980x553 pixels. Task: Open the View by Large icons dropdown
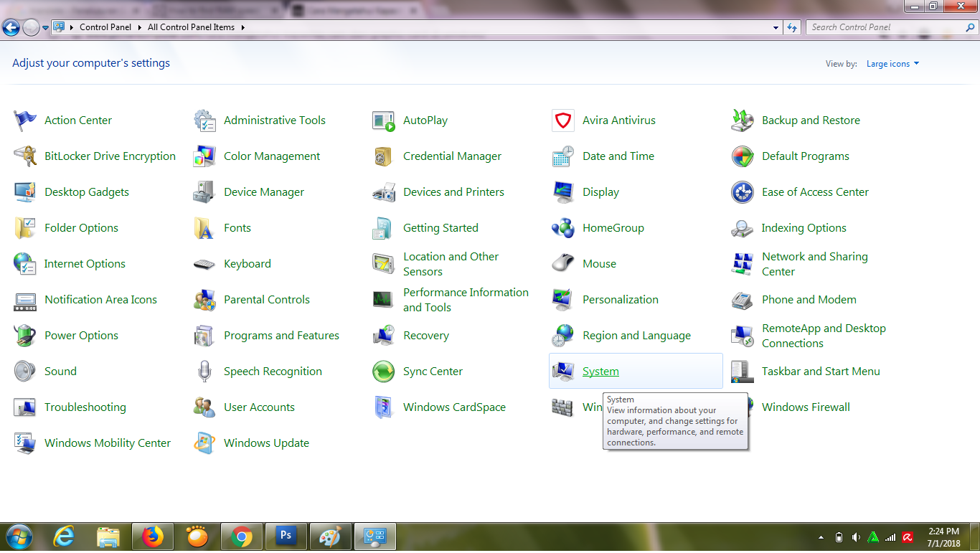coord(892,64)
